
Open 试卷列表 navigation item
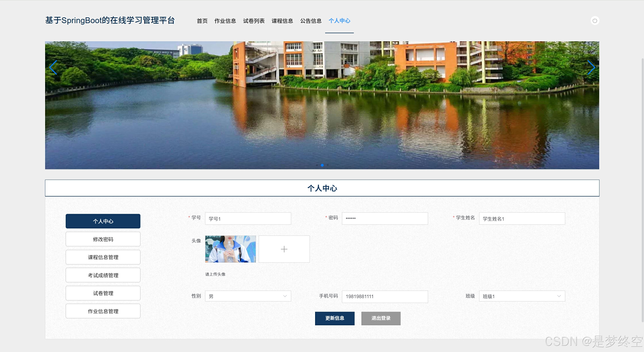click(x=254, y=21)
